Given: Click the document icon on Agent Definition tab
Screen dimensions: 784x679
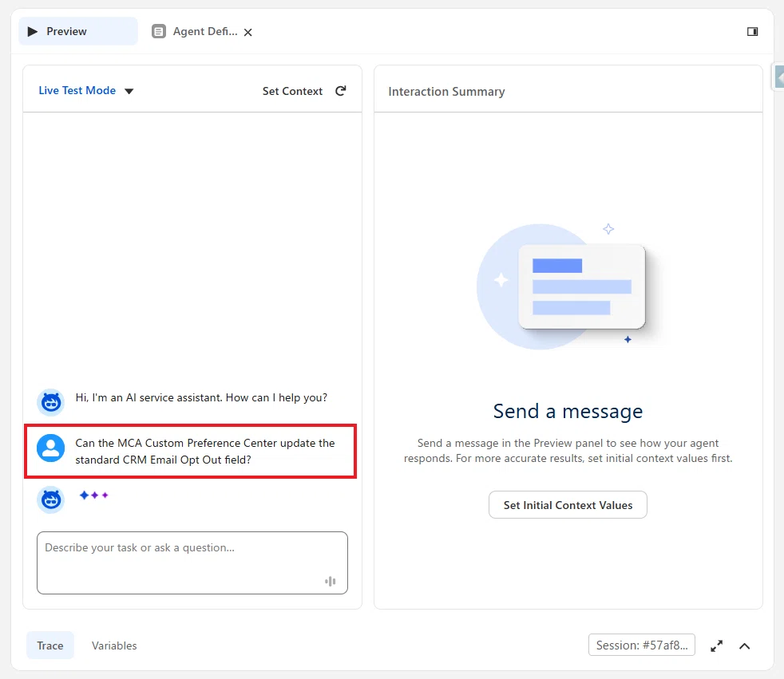Looking at the screenshot, I should point(159,31).
